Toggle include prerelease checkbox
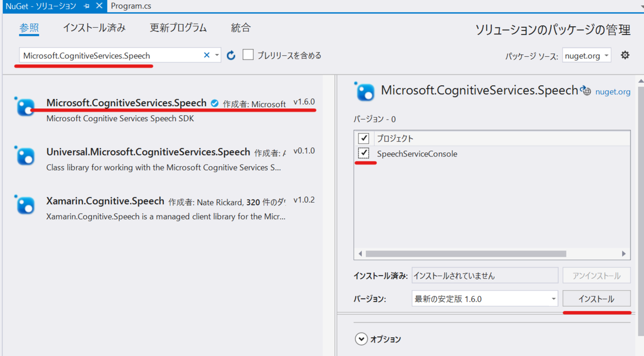 [248, 55]
